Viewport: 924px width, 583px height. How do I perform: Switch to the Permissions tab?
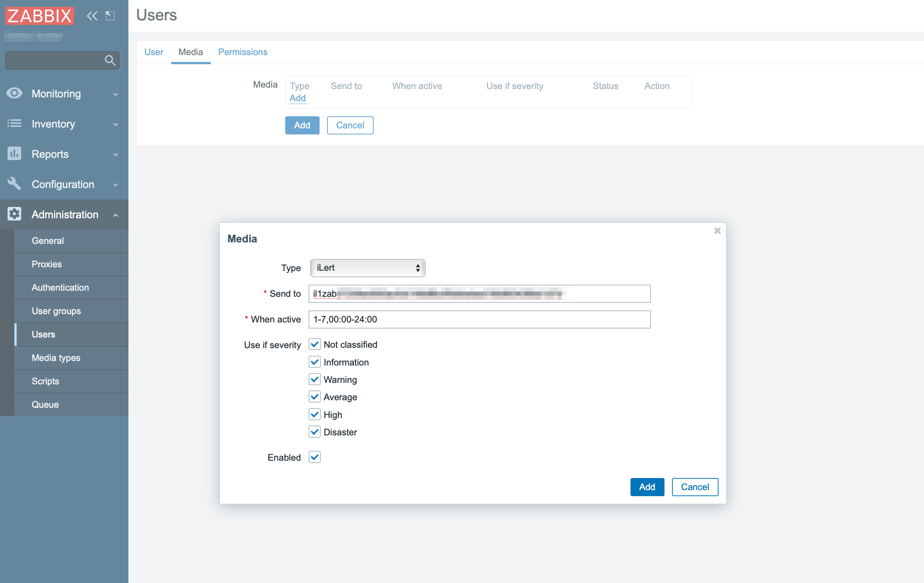tap(243, 52)
